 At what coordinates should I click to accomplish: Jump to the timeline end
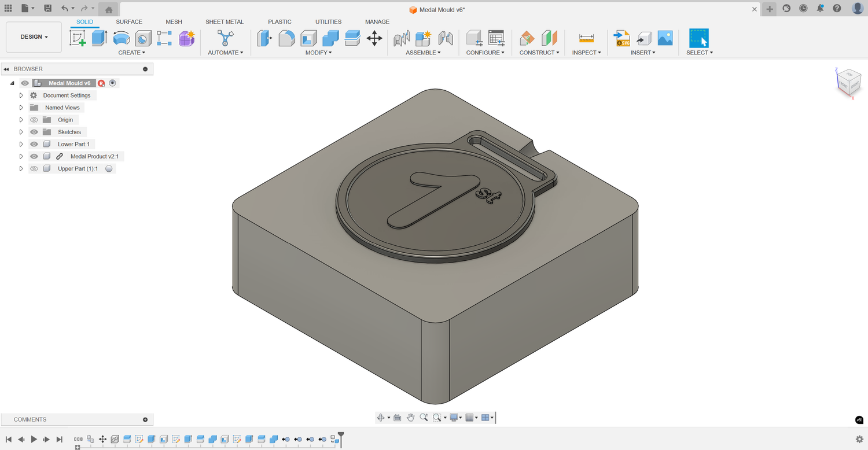click(59, 440)
